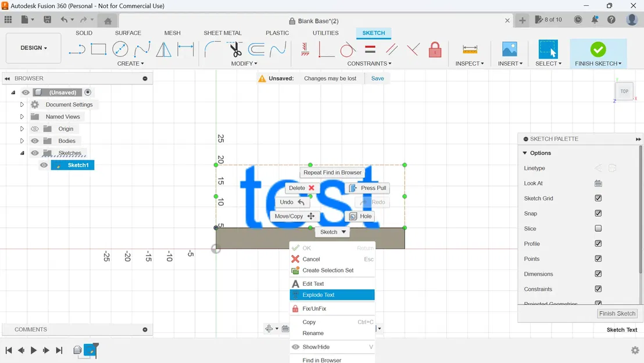Click the Home tab icon
644x363 pixels.
108,21
